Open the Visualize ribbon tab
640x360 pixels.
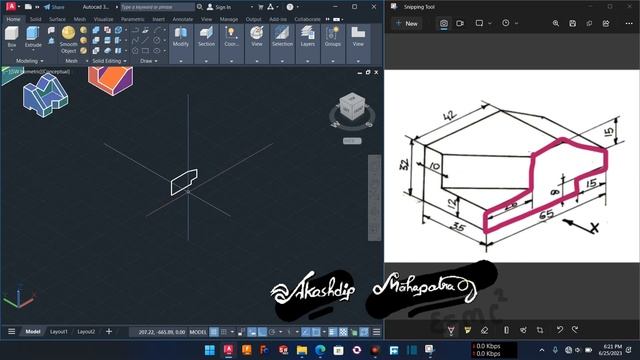(x=104, y=19)
